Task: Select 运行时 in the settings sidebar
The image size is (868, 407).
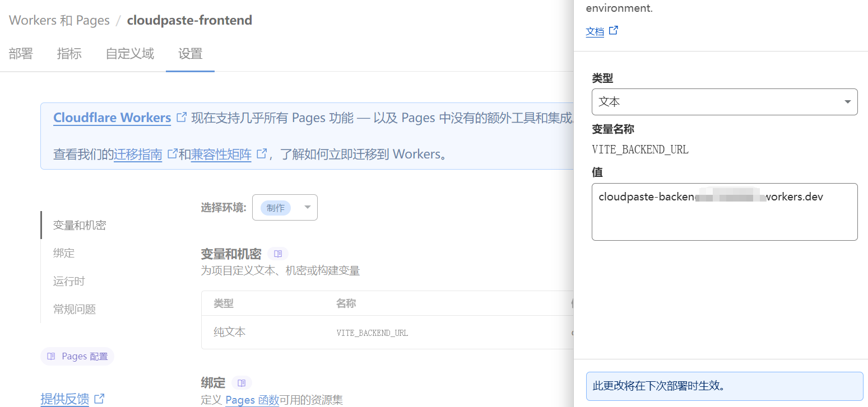Action: tap(69, 281)
